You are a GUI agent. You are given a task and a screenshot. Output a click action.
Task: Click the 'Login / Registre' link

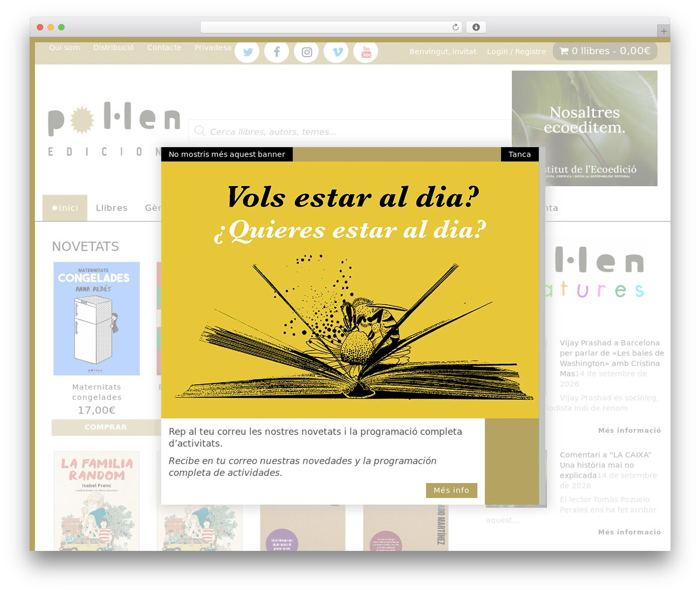(516, 51)
